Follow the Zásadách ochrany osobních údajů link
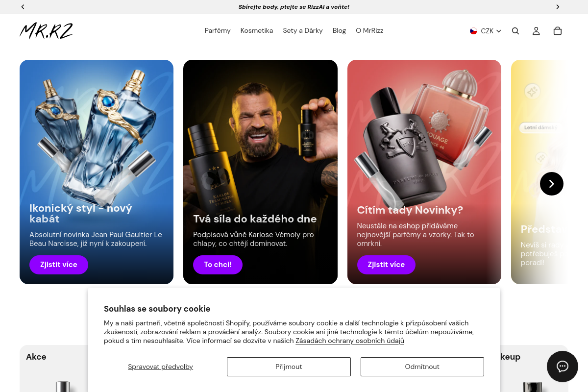This screenshot has height=392, width=588. tap(350, 341)
